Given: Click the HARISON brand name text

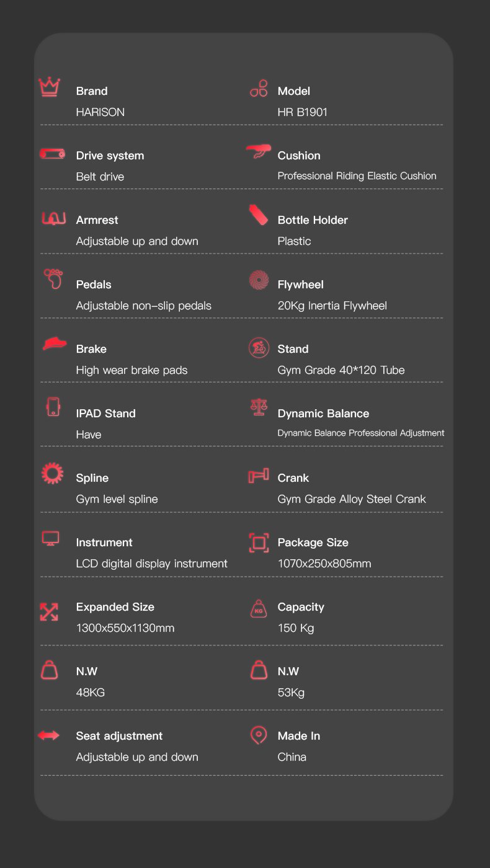Looking at the screenshot, I should [x=100, y=112].
